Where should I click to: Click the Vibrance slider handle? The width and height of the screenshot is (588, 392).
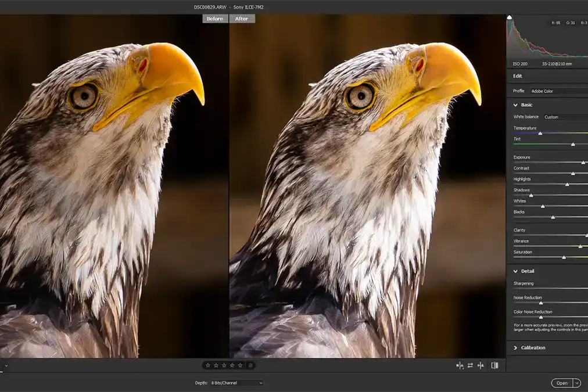(x=580, y=247)
